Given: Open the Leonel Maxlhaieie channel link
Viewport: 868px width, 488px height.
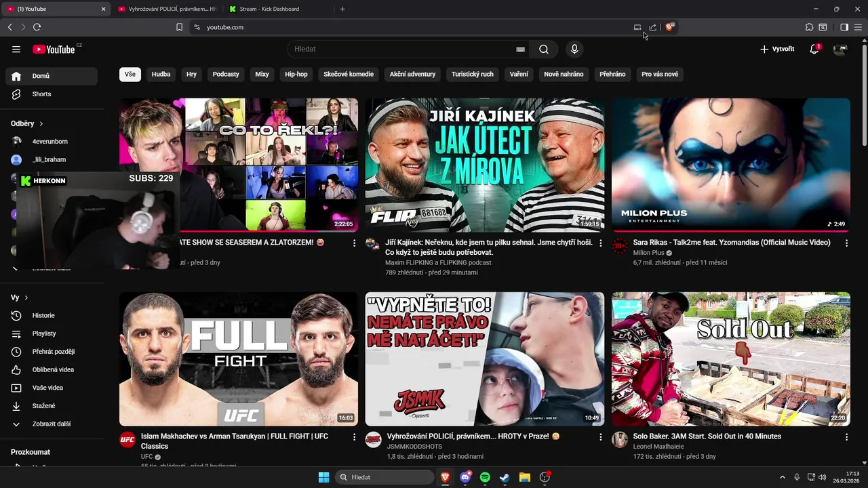Looking at the screenshot, I should coord(658,447).
